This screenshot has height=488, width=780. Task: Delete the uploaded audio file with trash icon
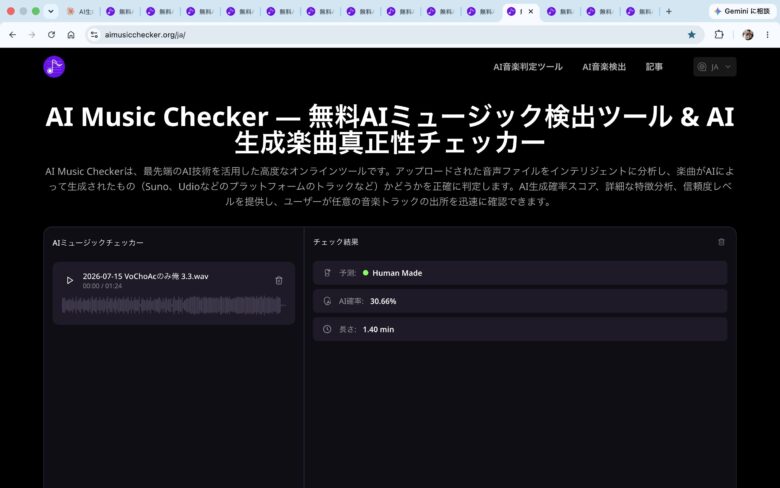tap(279, 281)
